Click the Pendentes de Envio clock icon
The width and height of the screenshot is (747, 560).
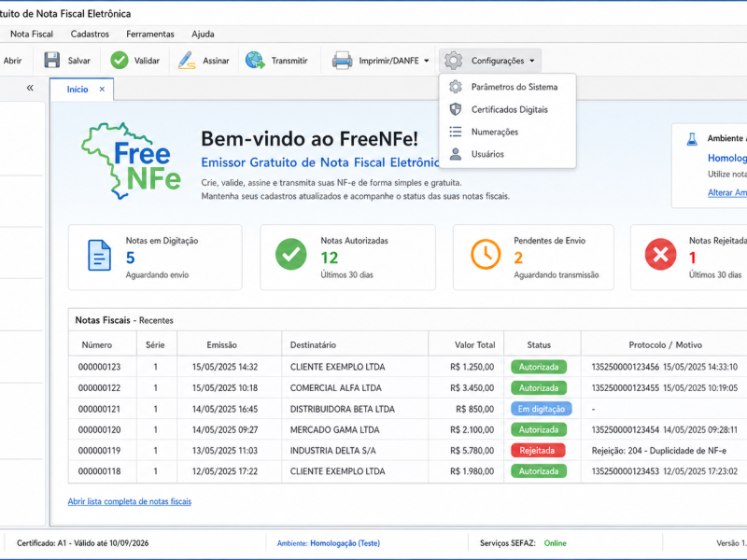click(486, 254)
